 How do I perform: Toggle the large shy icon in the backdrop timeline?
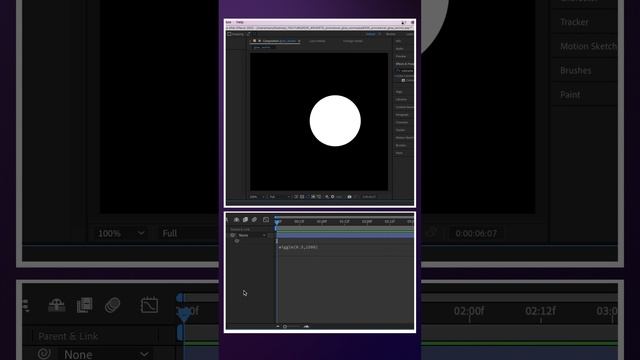(x=56, y=305)
